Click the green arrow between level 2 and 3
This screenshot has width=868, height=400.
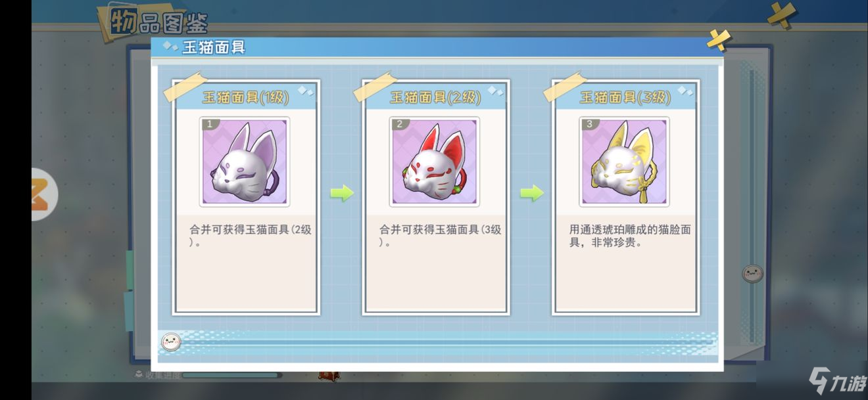coord(531,193)
